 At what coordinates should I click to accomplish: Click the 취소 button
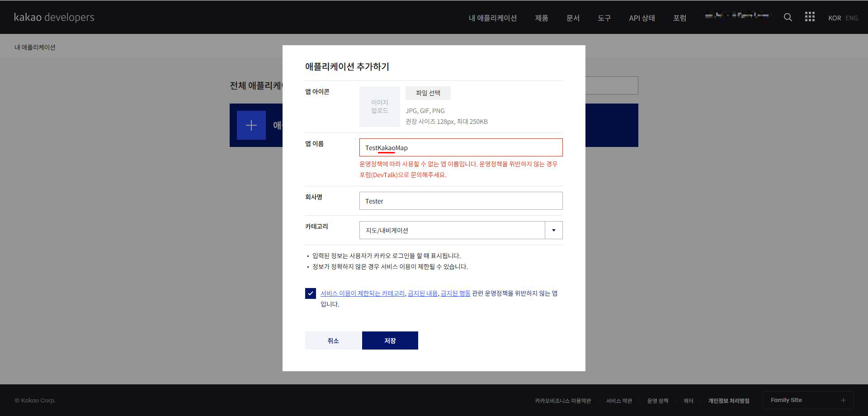tap(333, 340)
